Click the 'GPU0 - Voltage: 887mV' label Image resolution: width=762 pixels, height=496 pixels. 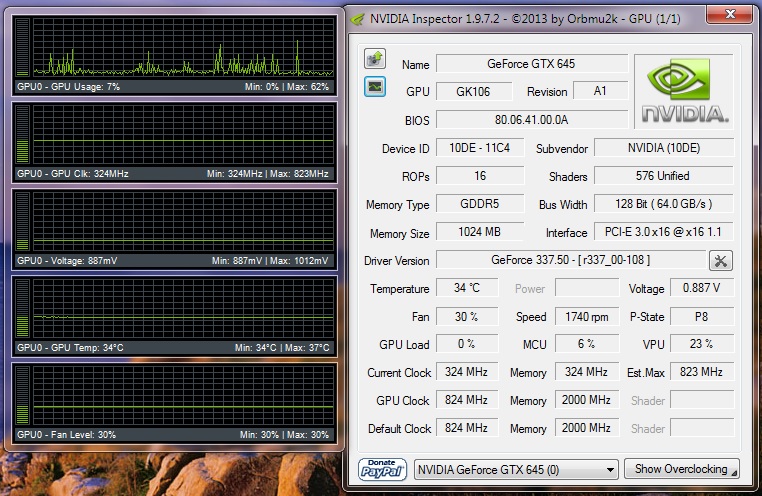[67, 261]
